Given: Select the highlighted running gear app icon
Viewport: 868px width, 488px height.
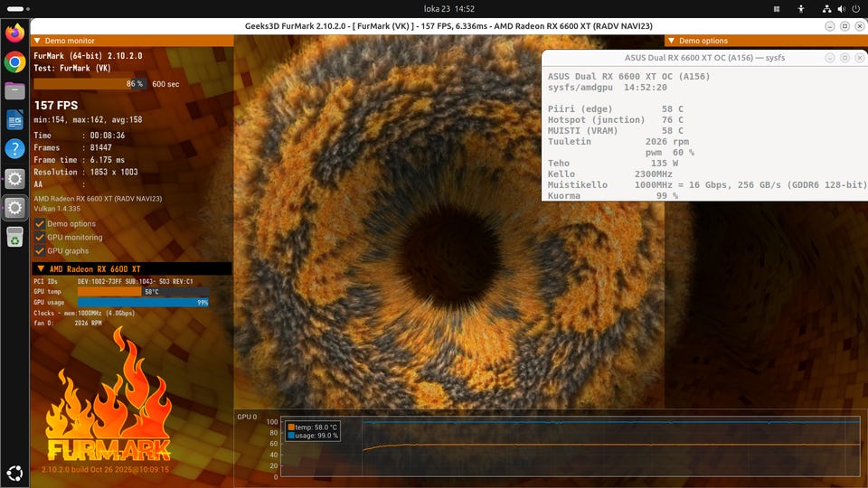Looking at the screenshot, I should click(x=15, y=208).
